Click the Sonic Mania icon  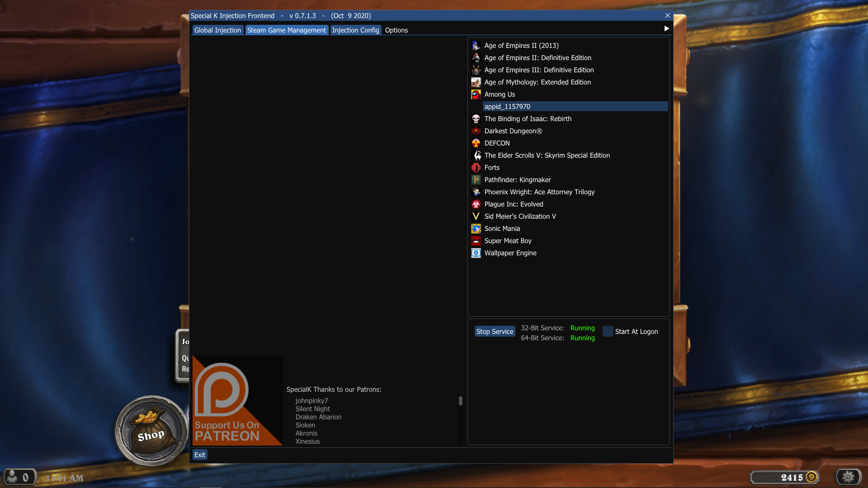click(476, 229)
